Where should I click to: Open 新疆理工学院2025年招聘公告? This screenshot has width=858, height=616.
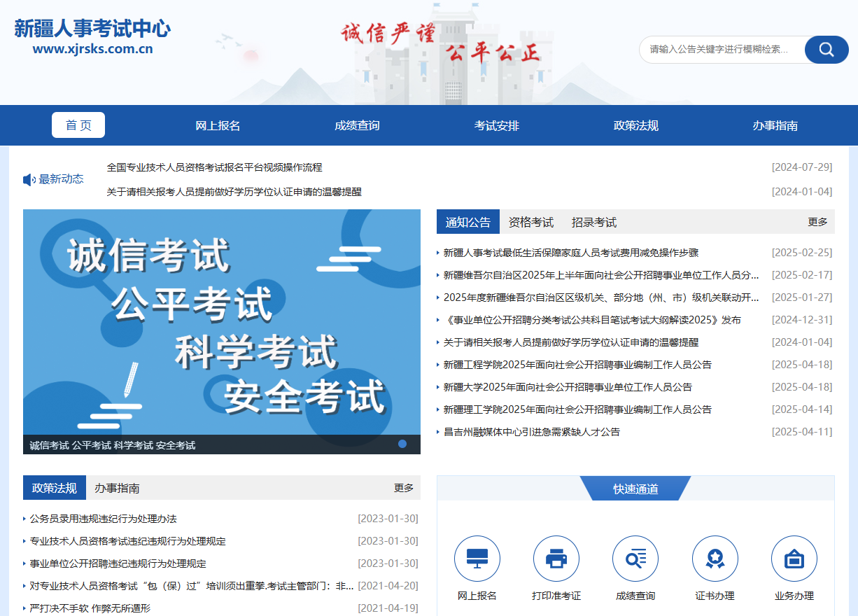pos(577,409)
